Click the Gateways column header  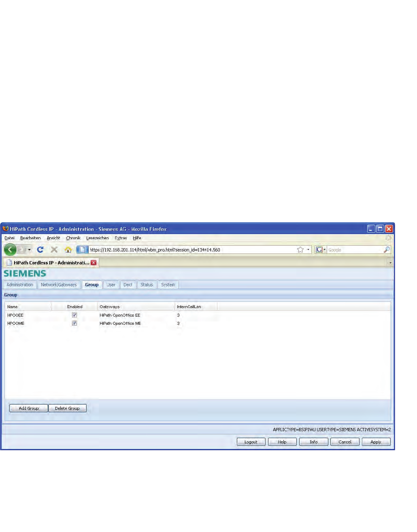pyautogui.click(x=136, y=306)
